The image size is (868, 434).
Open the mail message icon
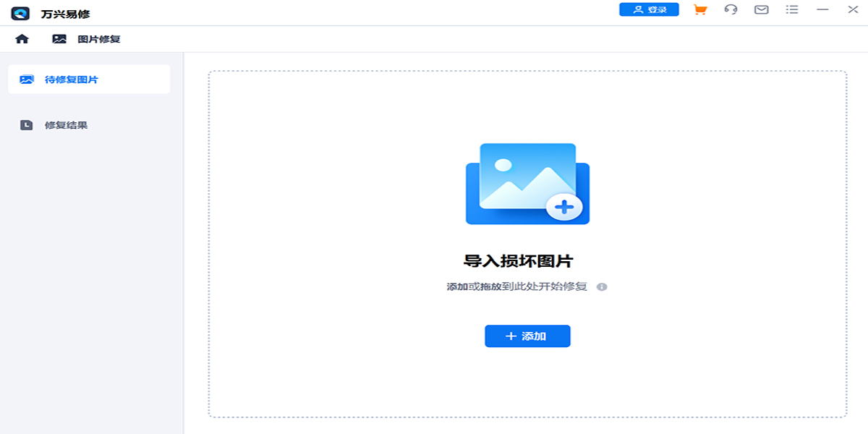click(761, 9)
